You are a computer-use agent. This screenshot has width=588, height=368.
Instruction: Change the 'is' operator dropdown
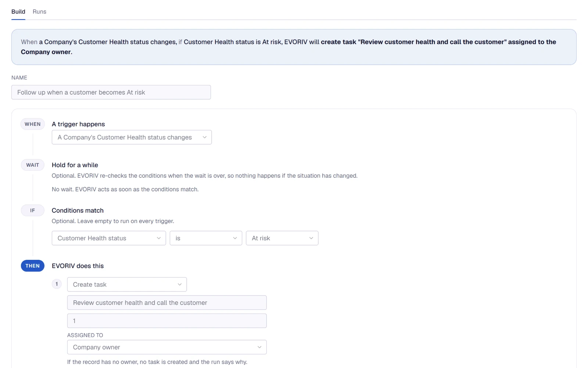point(206,238)
